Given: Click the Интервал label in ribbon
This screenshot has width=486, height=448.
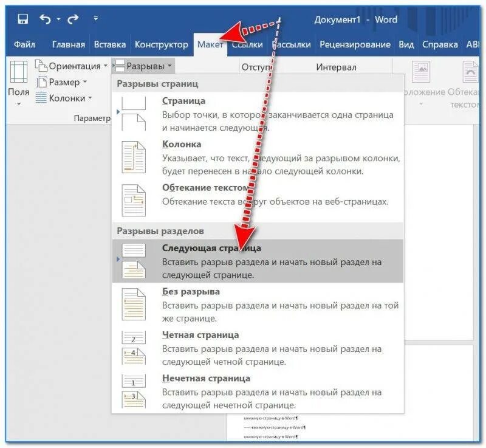Looking at the screenshot, I should click(x=337, y=67).
